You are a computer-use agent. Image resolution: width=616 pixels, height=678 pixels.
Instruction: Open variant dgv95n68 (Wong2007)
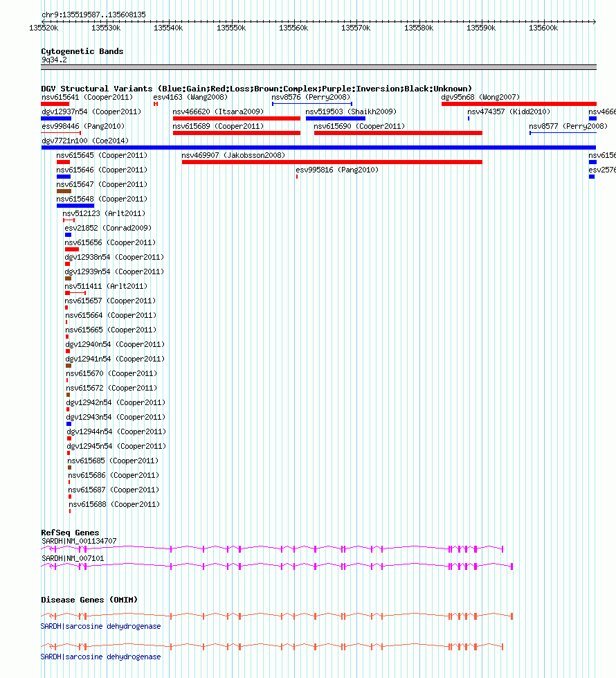click(x=480, y=97)
